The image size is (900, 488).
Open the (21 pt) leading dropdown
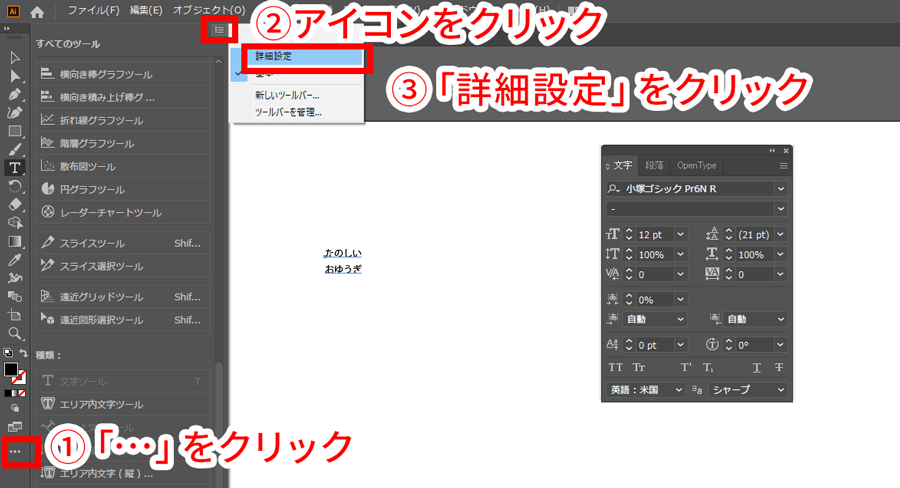point(781,234)
